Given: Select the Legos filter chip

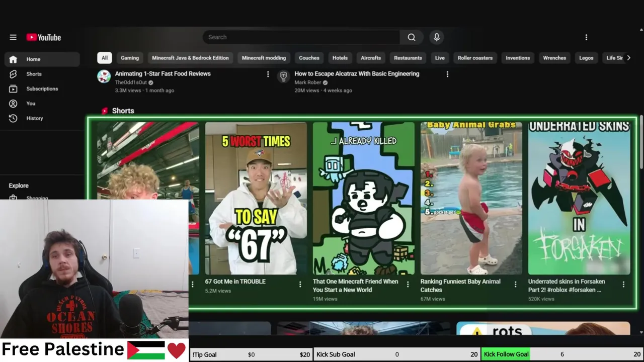Looking at the screenshot, I should click(586, 58).
